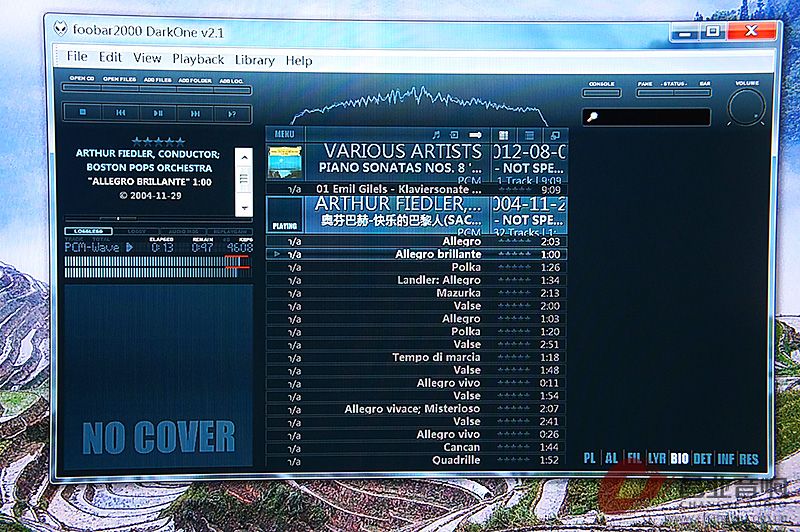Click the arrow playback order icon
Screen dimensions: 800x532
pos(476,135)
